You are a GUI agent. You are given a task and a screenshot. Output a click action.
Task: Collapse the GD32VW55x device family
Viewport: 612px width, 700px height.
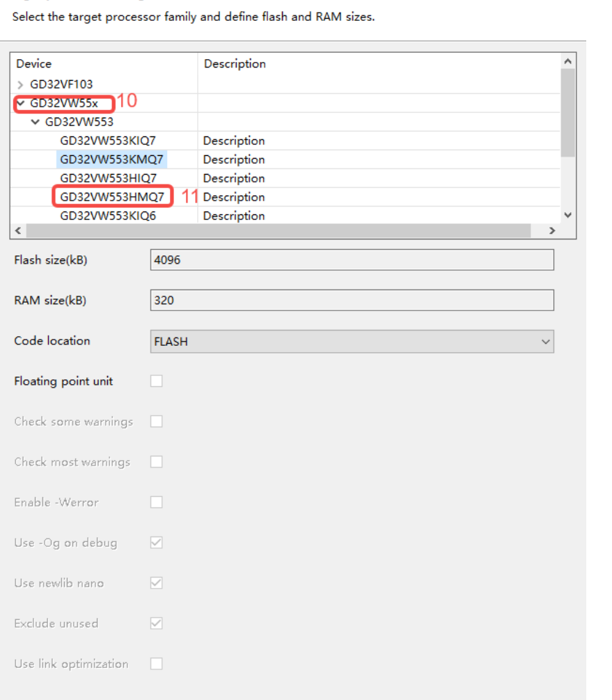point(20,104)
